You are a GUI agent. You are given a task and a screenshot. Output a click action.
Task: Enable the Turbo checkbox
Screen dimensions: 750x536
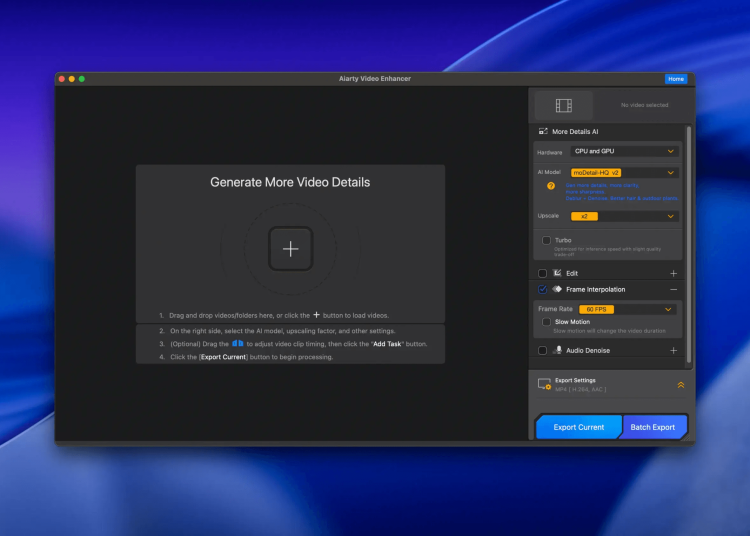pyautogui.click(x=546, y=240)
